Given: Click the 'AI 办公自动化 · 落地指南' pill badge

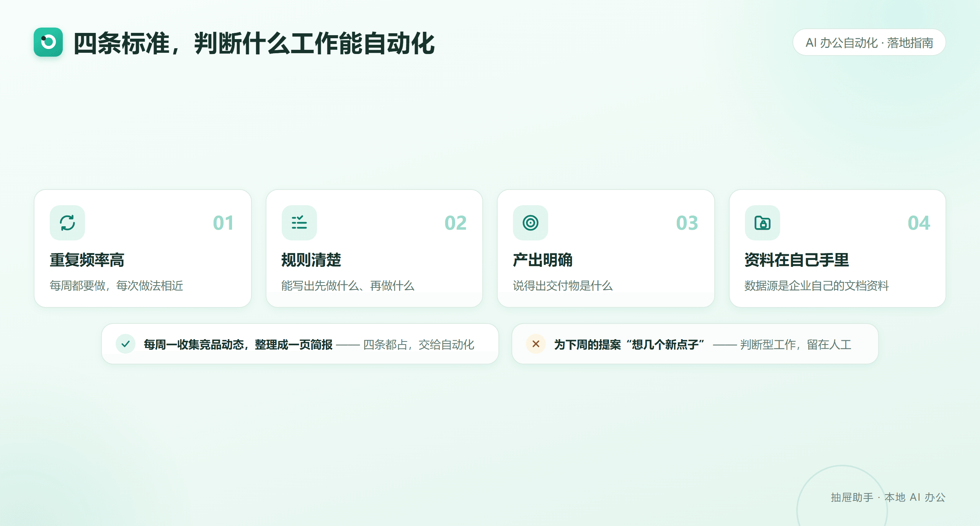Looking at the screenshot, I should tap(869, 42).
